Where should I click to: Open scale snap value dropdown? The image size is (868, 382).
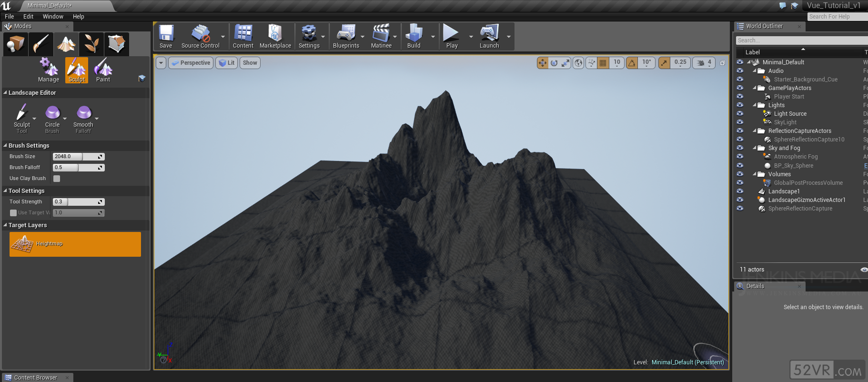680,63
